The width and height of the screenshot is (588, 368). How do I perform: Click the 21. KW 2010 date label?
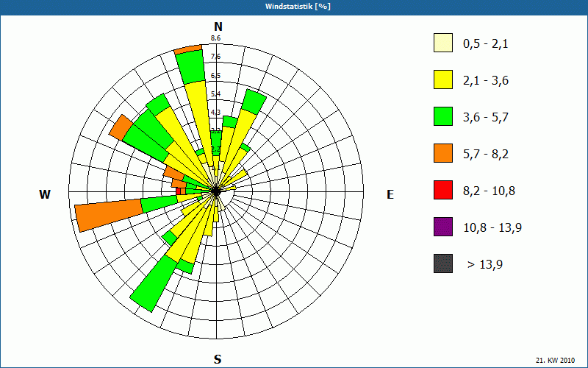(x=555, y=360)
